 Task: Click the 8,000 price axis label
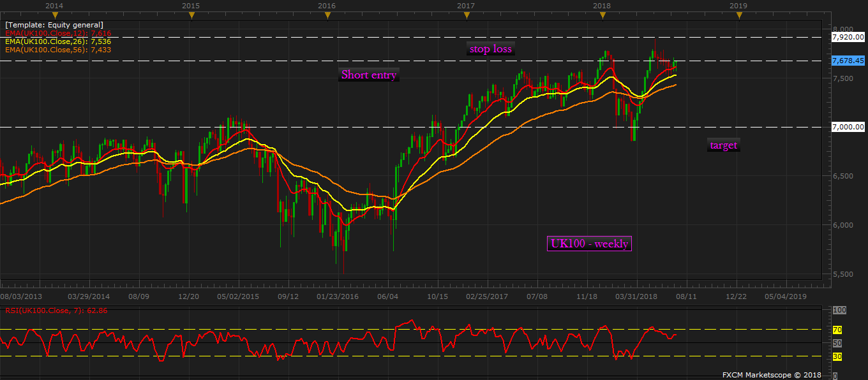tap(842, 29)
